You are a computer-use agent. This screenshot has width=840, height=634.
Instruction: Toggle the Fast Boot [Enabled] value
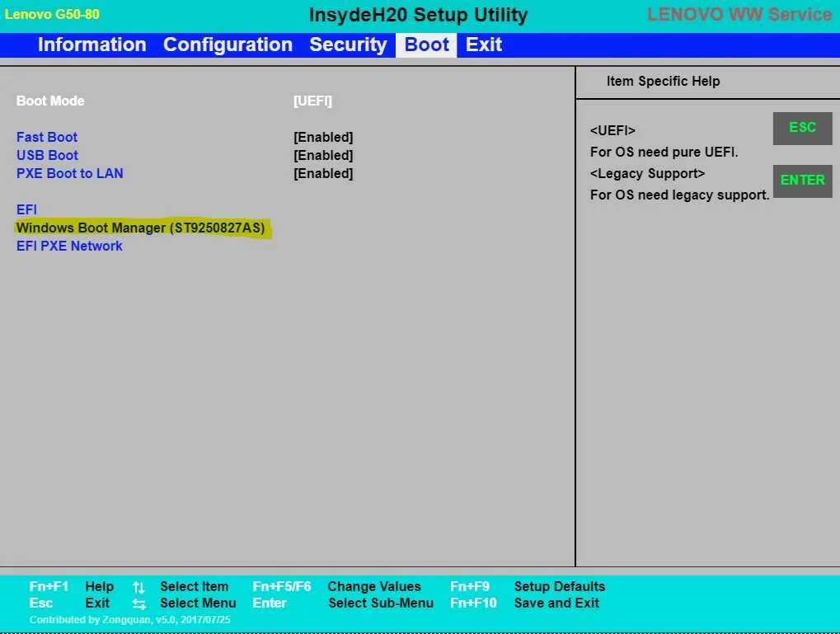[323, 137]
